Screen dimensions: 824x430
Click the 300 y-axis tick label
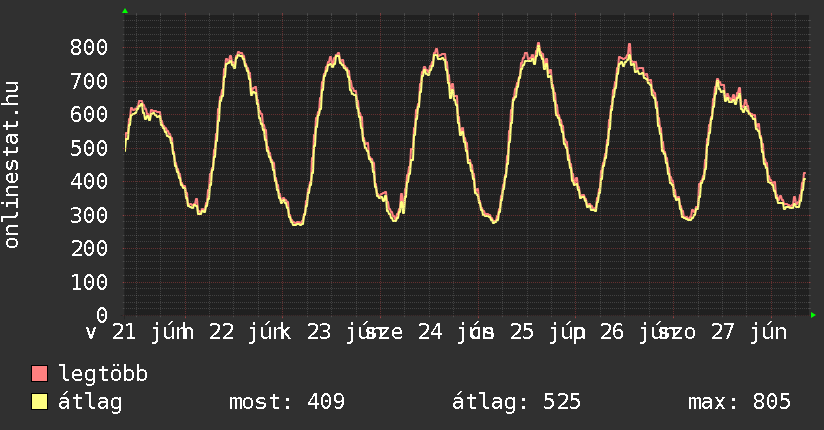(x=89, y=216)
